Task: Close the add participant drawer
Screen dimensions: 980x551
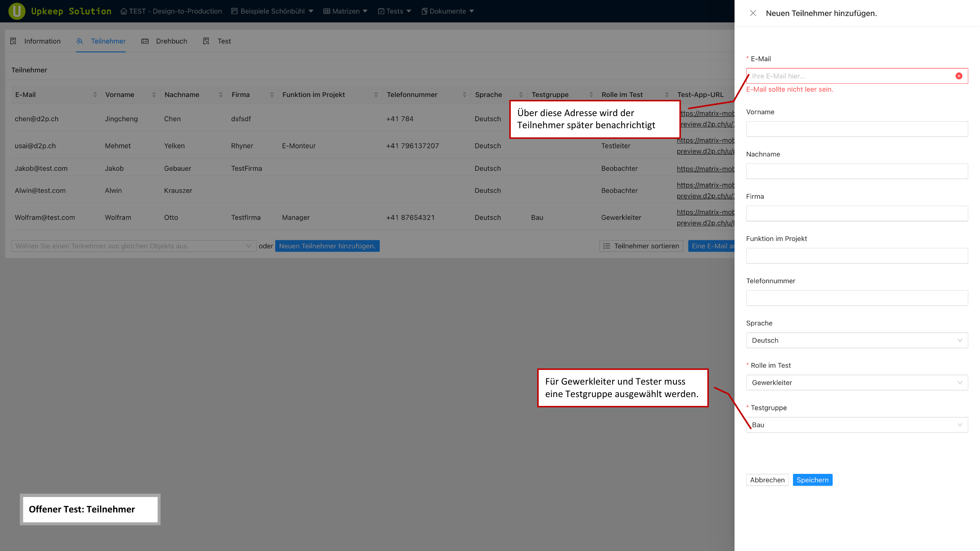Action: 753,13
